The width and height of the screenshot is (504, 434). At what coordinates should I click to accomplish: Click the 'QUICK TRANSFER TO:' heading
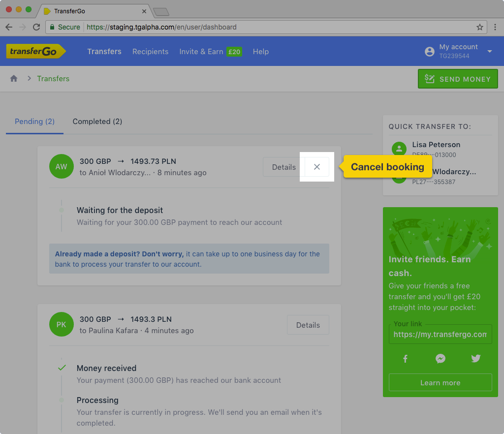point(430,126)
